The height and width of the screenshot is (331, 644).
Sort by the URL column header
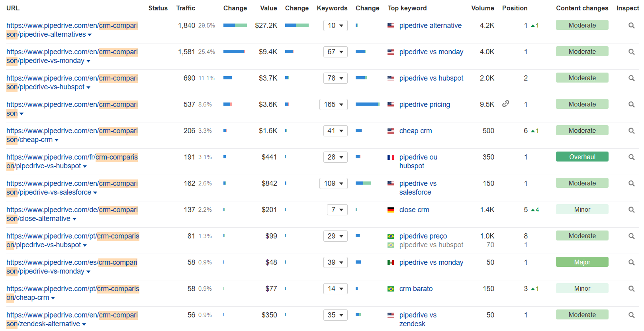click(13, 8)
